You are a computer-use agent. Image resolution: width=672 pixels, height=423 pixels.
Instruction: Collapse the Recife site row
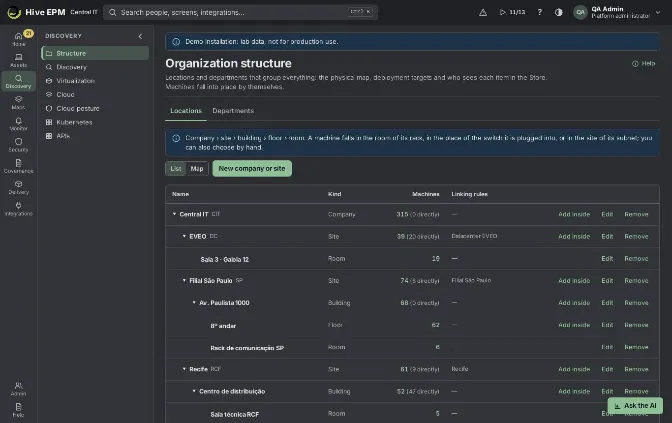pyautogui.click(x=184, y=369)
